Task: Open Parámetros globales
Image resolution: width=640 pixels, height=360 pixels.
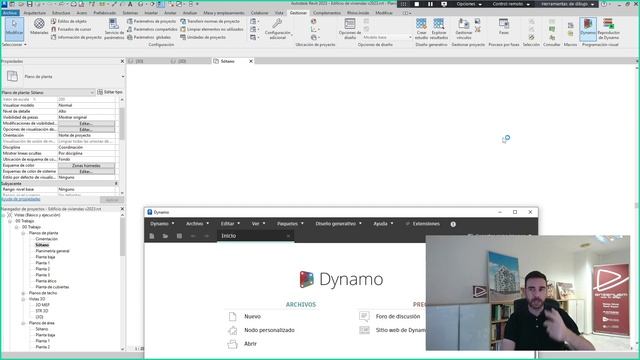Action: [x=149, y=37]
